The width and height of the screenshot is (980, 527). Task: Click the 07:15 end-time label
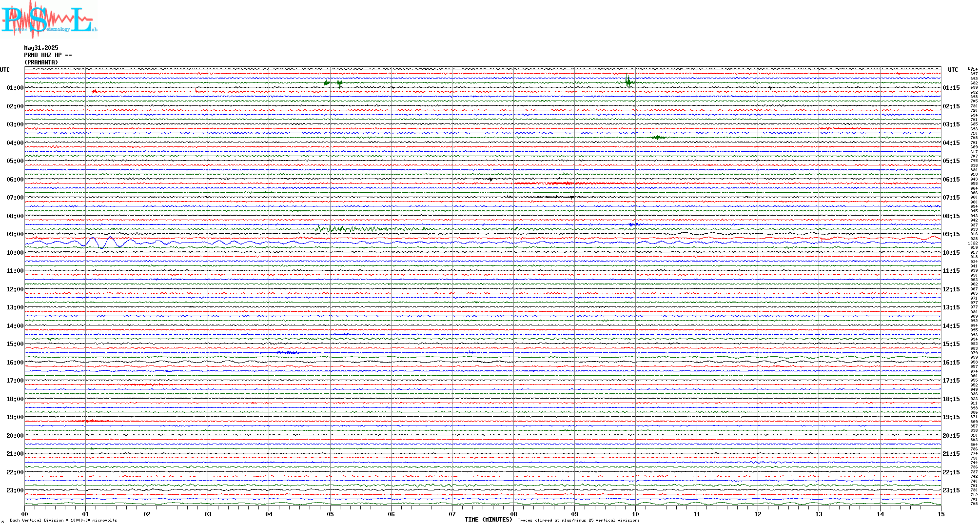pyautogui.click(x=951, y=198)
